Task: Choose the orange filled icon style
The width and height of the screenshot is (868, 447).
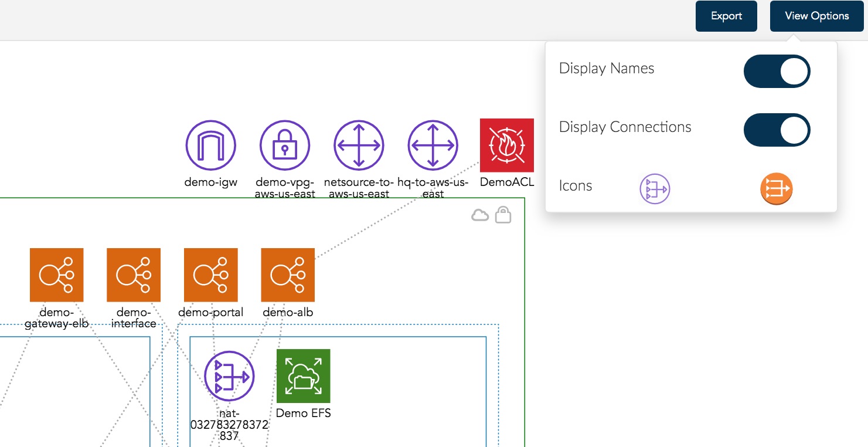Action: (776, 189)
